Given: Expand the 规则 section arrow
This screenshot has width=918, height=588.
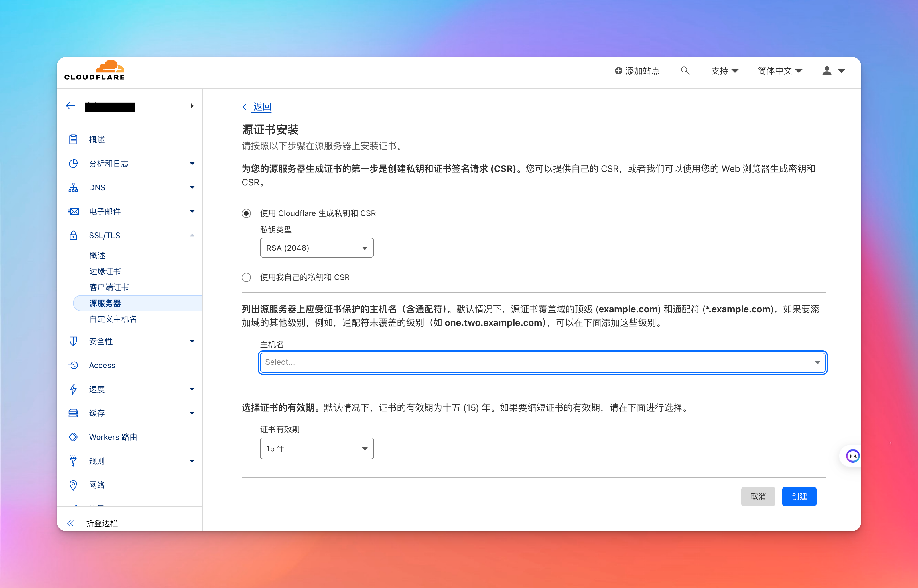Looking at the screenshot, I should click(192, 460).
